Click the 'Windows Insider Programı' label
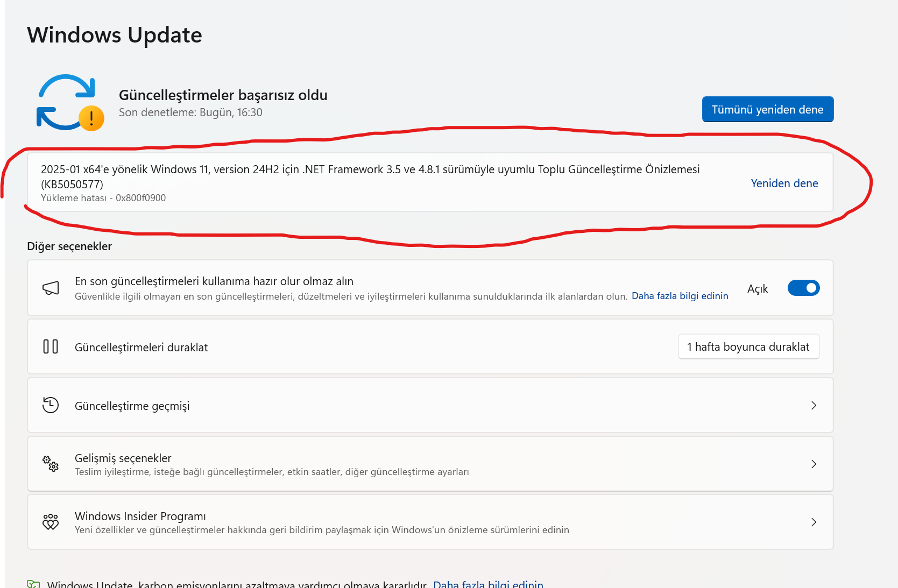 click(140, 516)
